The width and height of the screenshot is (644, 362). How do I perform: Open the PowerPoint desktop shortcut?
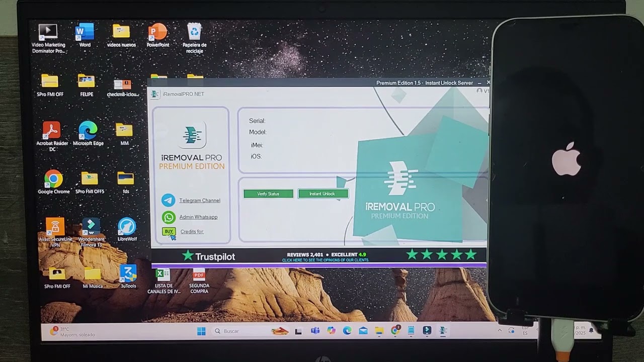(158, 35)
